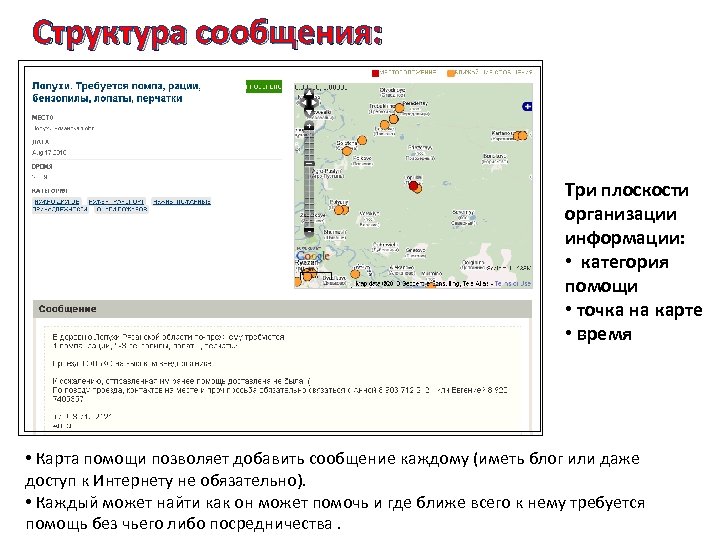
Task: Click the slide heading 'Структура сообщения:'
Action: (x=208, y=33)
